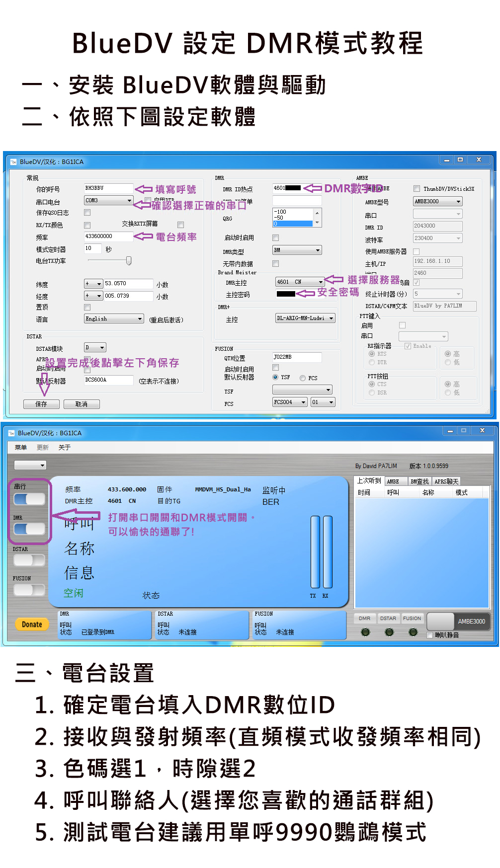Viewport: 500px width, 868px height.
Task: Check the 喇叭静音 speaker mute checkbox
Action: pyautogui.click(x=430, y=635)
